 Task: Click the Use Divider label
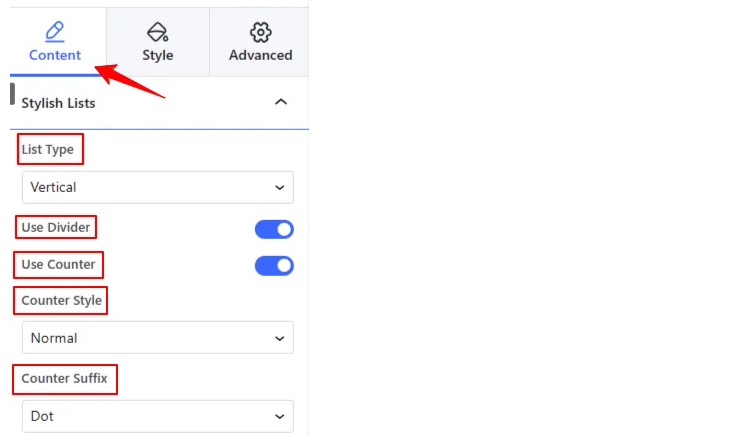(x=56, y=228)
